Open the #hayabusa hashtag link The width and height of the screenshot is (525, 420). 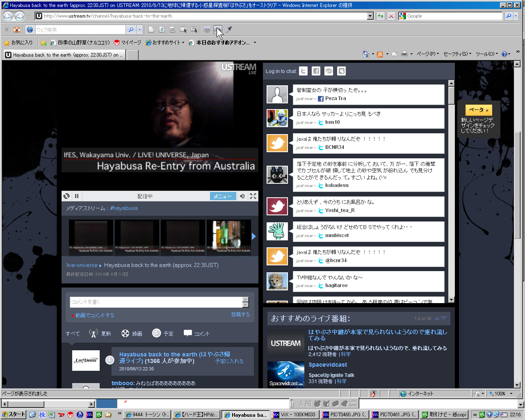click(x=124, y=208)
